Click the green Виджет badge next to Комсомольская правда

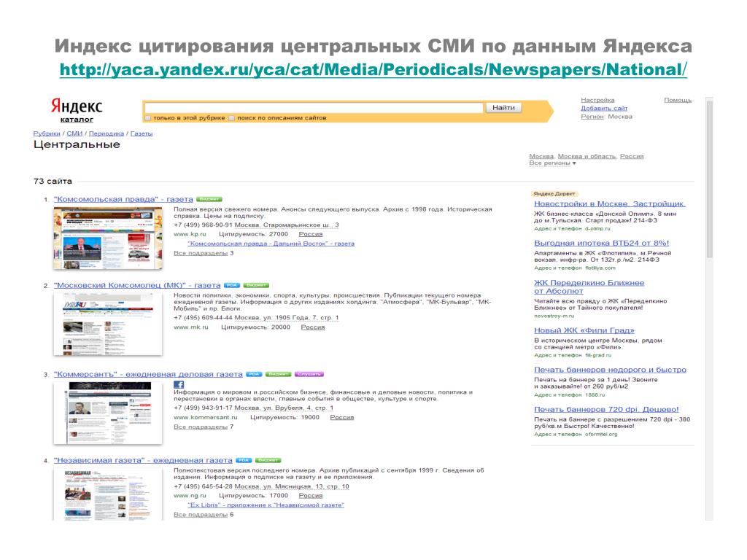click(x=209, y=199)
